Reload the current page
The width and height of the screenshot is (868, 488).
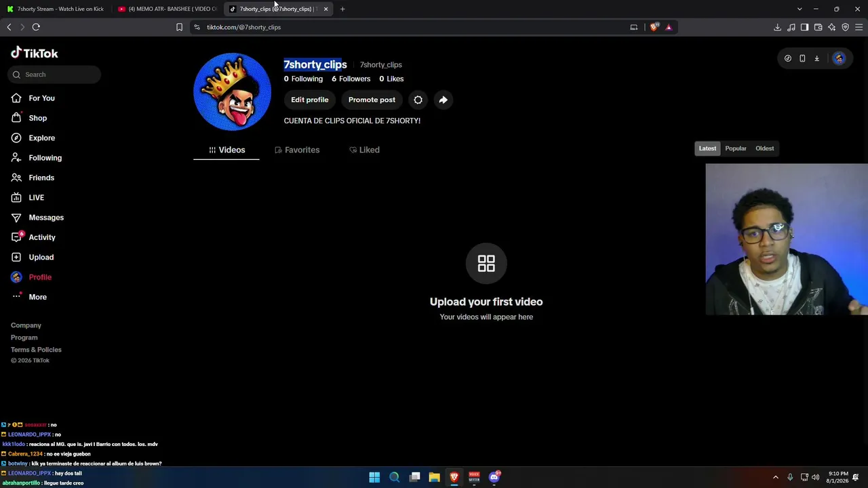click(x=36, y=27)
